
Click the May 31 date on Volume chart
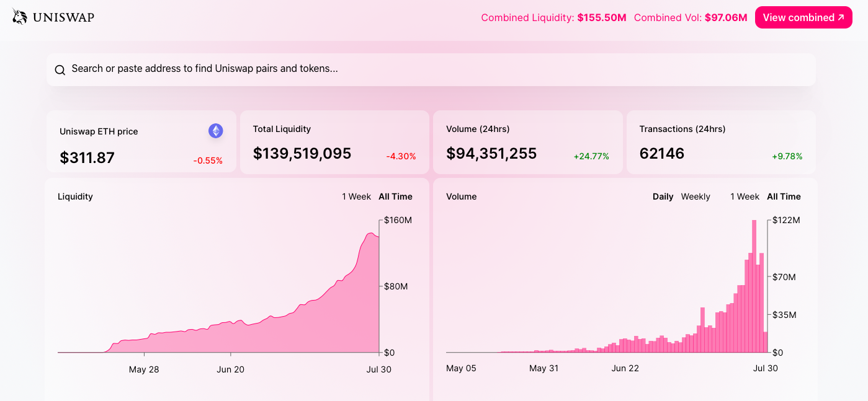pos(544,368)
